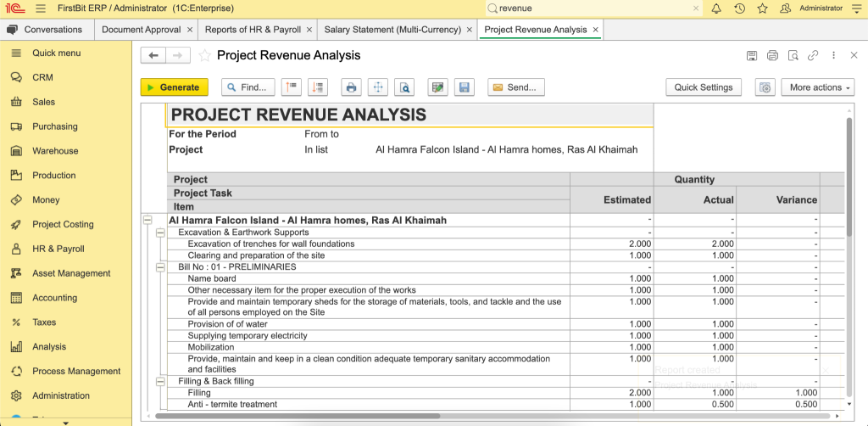Select the Mobilization item cell
Image resolution: width=868 pixels, height=426 pixels.
(x=370, y=347)
